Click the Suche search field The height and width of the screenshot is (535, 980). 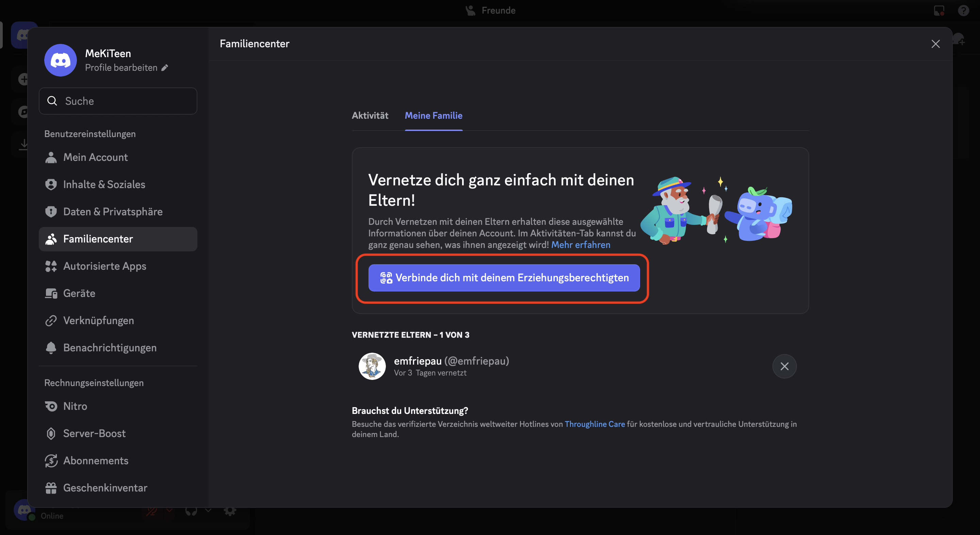pyautogui.click(x=118, y=101)
